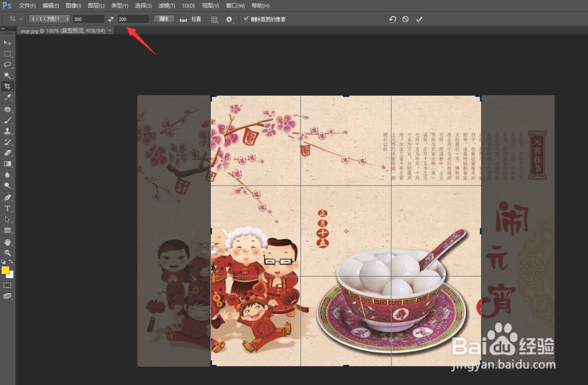Image resolution: width=588 pixels, height=385 pixels.
Task: Select the History Brush tool
Action: point(7,142)
